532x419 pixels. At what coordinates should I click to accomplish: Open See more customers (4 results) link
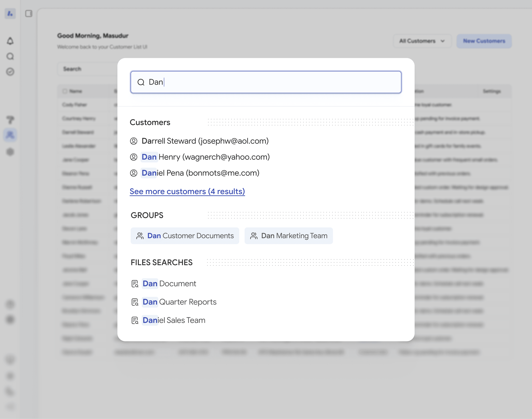click(187, 191)
